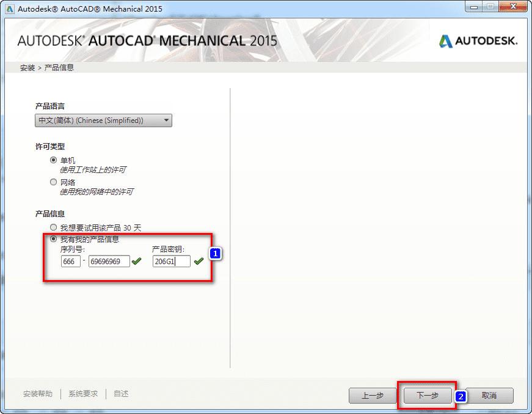The height and width of the screenshot is (414, 532).
Task: Click the 取消 cancel button
Action: [489, 395]
